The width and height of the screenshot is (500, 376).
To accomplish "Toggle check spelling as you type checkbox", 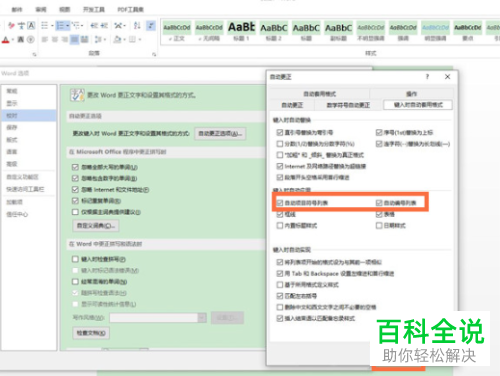I will pos(75,259).
